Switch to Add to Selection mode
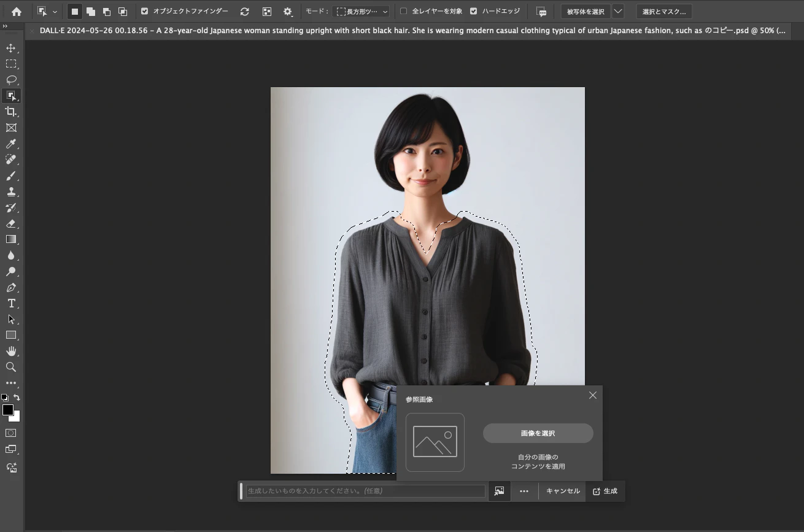This screenshot has width=804, height=532. (x=91, y=11)
